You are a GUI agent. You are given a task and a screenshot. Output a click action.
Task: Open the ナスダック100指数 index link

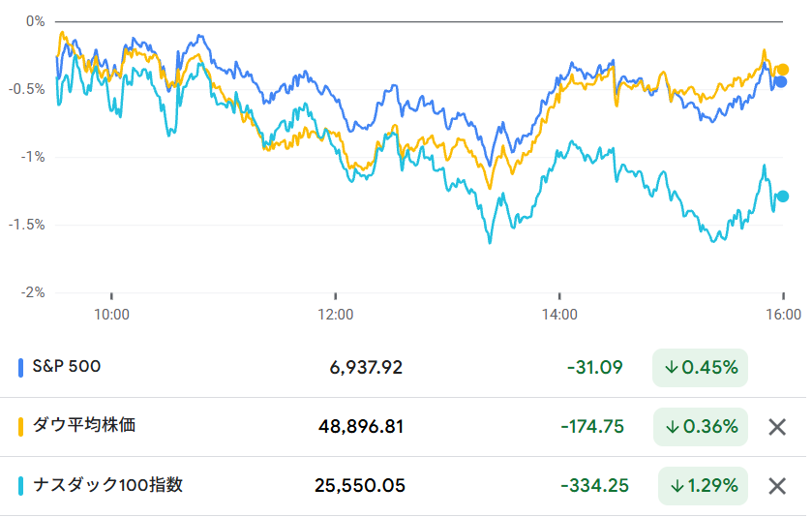point(107,485)
